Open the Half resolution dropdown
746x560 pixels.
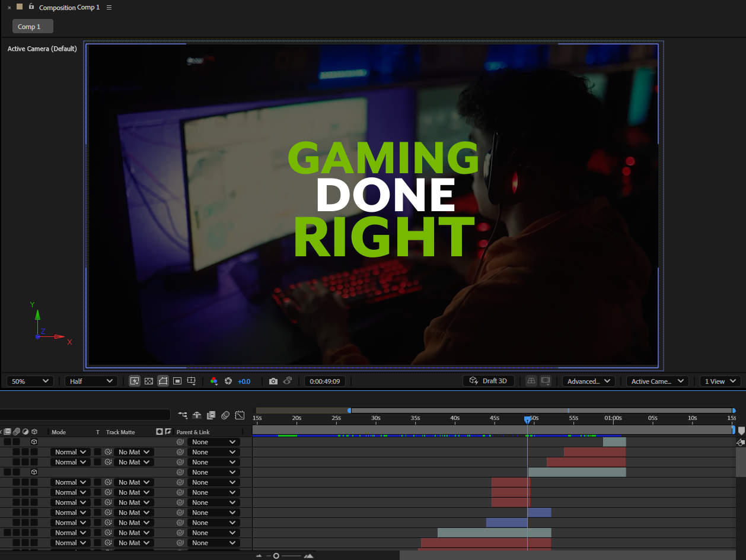[91, 381]
